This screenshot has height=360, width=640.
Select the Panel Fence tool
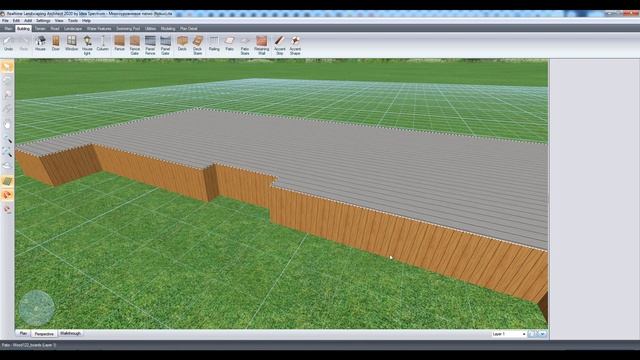[x=150, y=45]
